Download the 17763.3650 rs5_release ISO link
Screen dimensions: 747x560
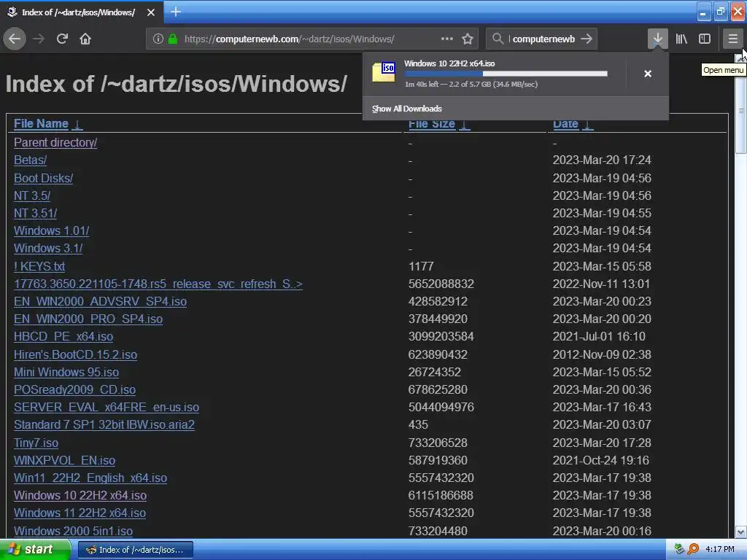[158, 284]
